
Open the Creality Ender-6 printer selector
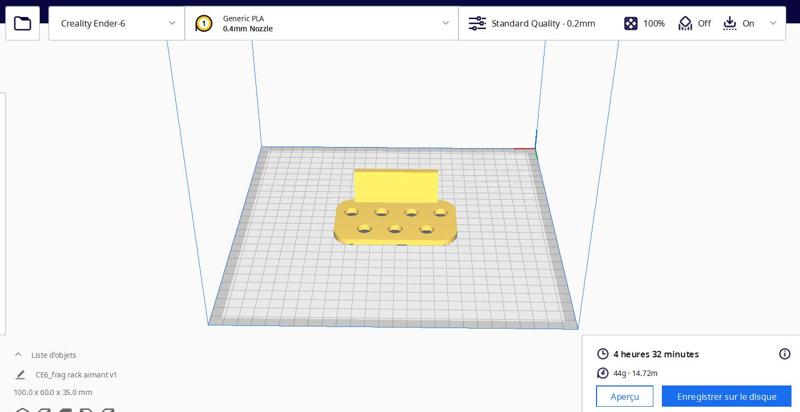(x=116, y=23)
